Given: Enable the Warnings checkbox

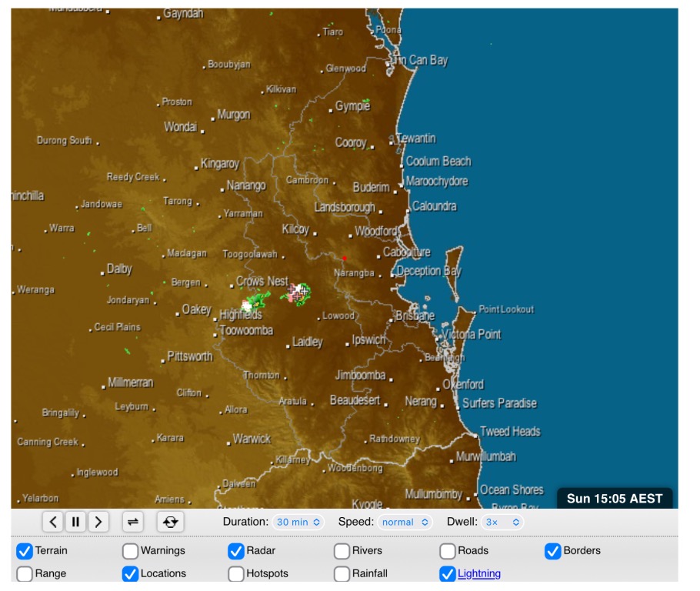Looking at the screenshot, I should pos(131,551).
